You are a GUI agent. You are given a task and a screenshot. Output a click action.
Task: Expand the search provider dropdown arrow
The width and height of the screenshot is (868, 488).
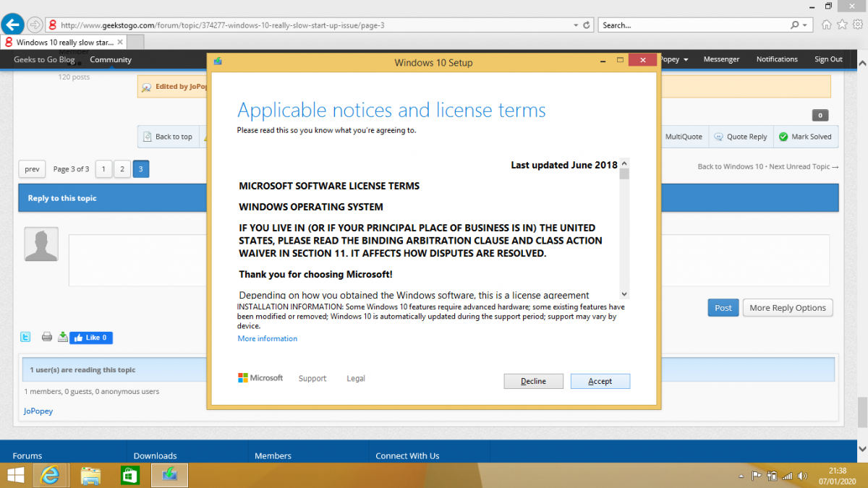(806, 25)
